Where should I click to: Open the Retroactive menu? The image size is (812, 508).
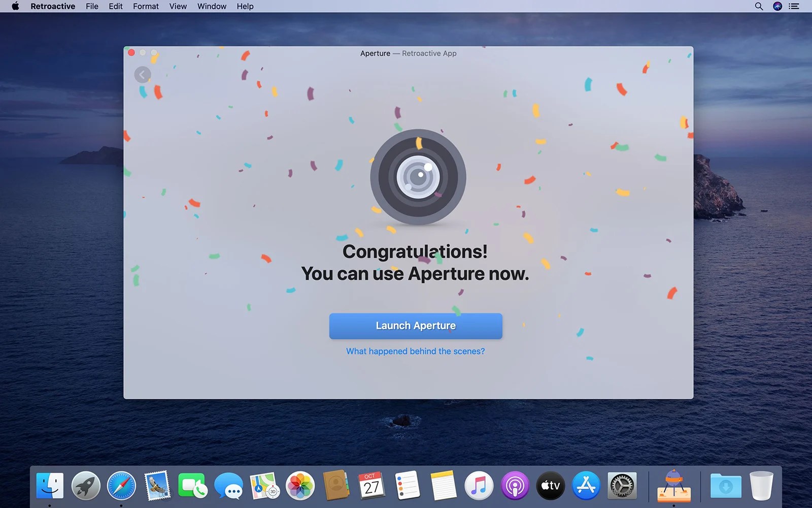tap(52, 6)
